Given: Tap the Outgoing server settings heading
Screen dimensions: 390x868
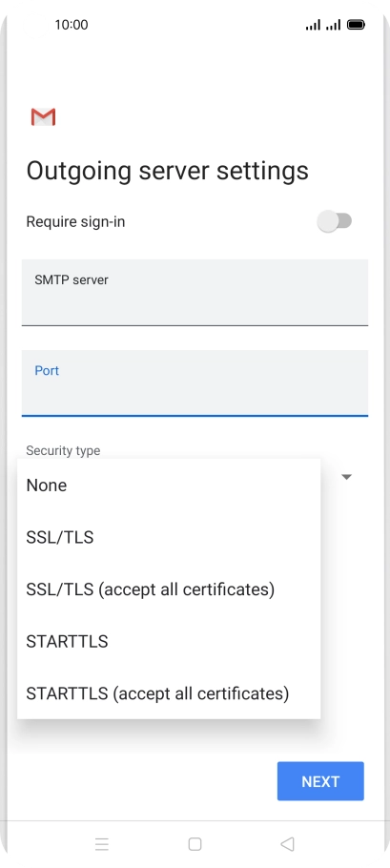Looking at the screenshot, I should point(168,171).
